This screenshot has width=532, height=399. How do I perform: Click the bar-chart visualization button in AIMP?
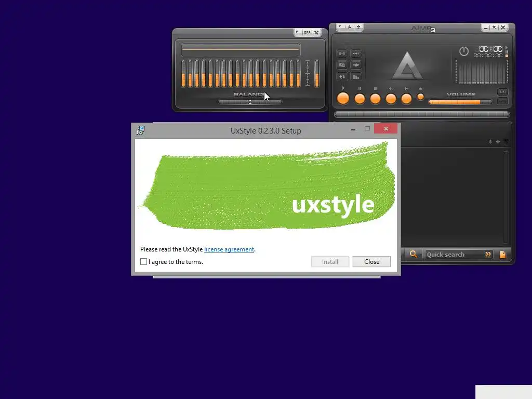(356, 77)
